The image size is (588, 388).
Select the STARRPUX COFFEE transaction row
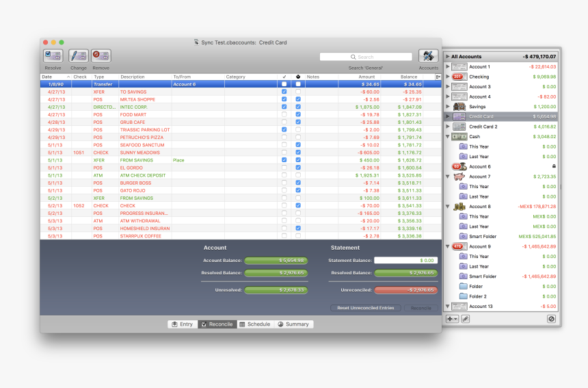tap(241, 236)
